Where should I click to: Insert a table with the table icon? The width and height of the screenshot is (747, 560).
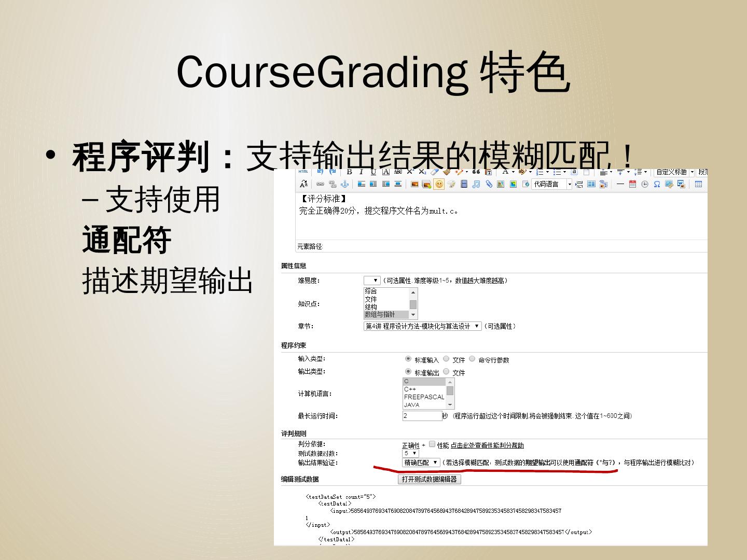click(698, 184)
